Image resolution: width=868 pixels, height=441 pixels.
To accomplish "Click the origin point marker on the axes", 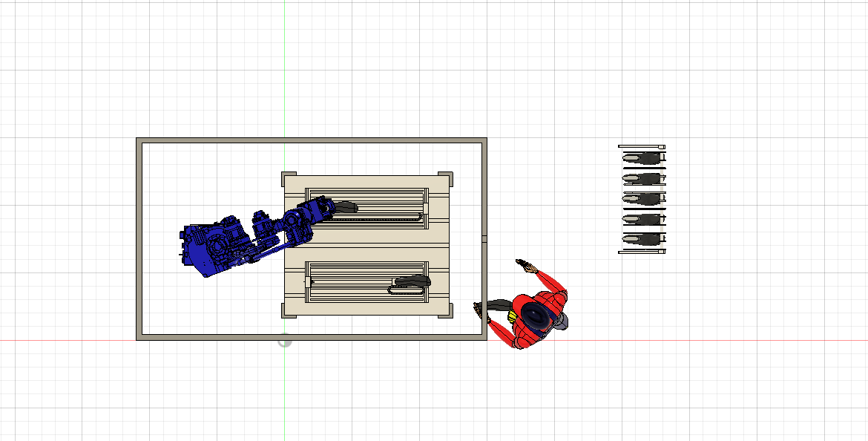I will pyautogui.click(x=285, y=340).
